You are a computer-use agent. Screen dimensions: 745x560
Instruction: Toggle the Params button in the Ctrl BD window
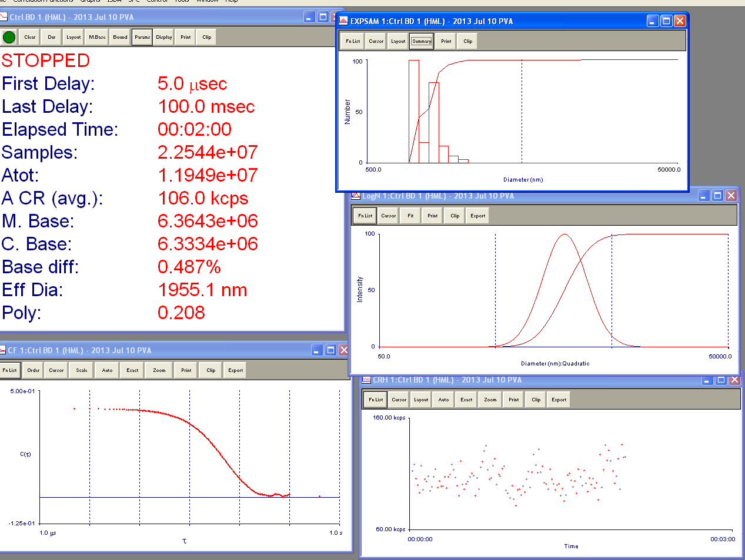point(142,37)
